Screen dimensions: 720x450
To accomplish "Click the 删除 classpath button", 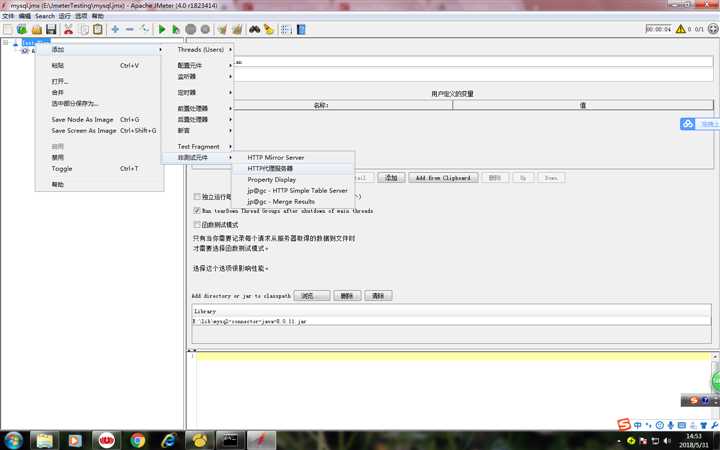I will [347, 296].
